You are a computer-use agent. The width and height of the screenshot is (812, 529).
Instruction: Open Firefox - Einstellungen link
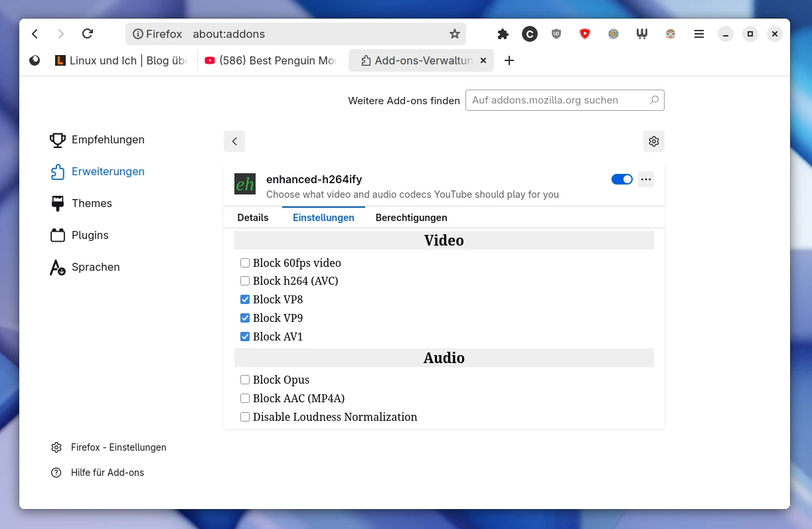(x=118, y=447)
